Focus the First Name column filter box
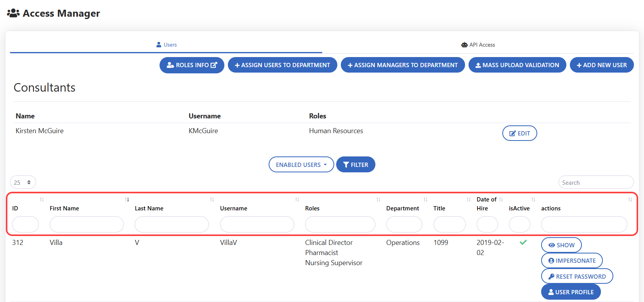 (87, 224)
